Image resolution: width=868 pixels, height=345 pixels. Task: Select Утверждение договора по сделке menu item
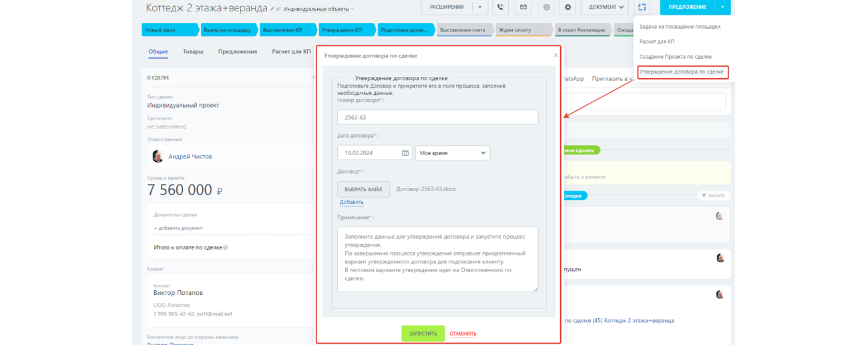[x=681, y=72]
